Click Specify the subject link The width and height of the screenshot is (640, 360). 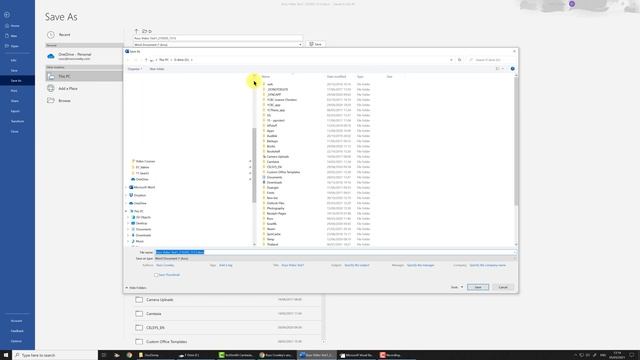357,265
